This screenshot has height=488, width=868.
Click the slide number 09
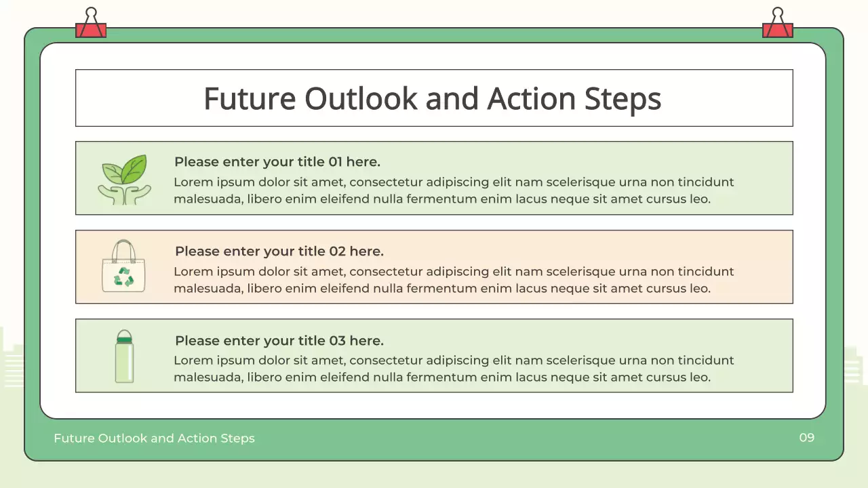click(x=806, y=438)
